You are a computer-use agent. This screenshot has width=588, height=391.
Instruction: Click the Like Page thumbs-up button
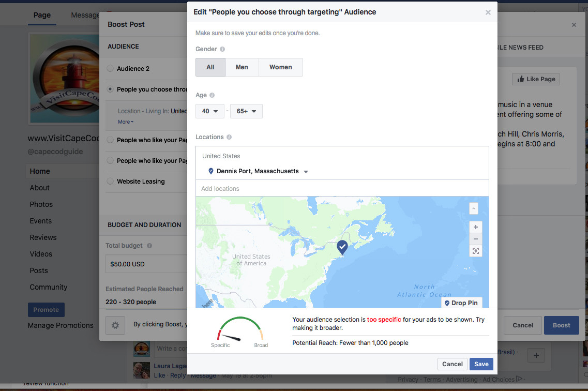pos(536,79)
